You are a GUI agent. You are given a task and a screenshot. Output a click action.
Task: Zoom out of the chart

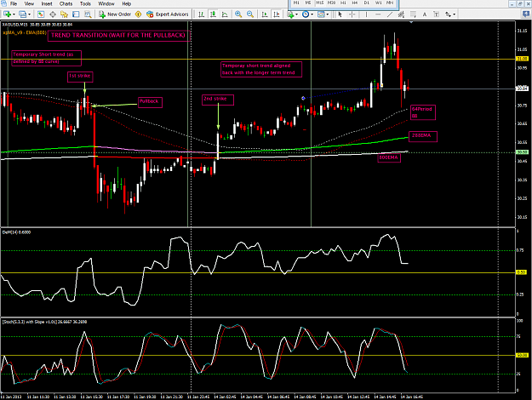[x=250, y=14]
